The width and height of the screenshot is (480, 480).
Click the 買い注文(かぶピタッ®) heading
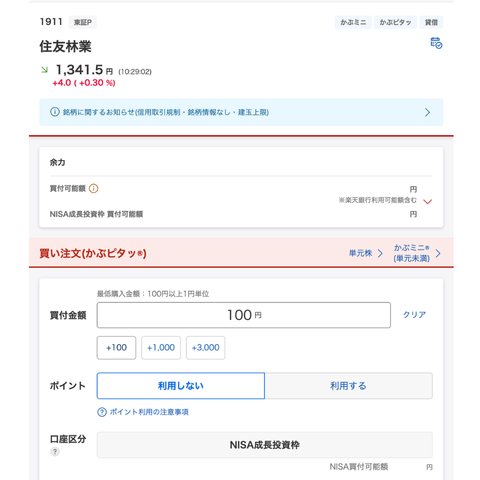[93, 253]
